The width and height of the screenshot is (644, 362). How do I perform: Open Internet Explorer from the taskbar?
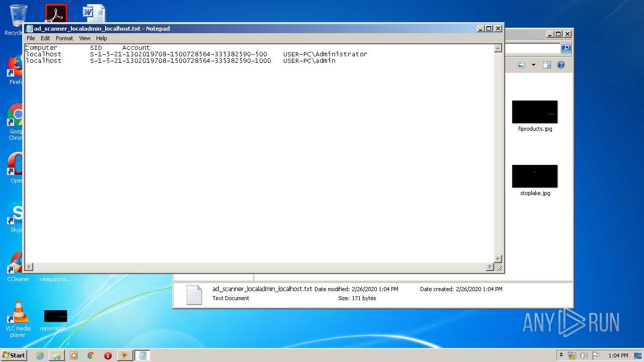(40, 355)
